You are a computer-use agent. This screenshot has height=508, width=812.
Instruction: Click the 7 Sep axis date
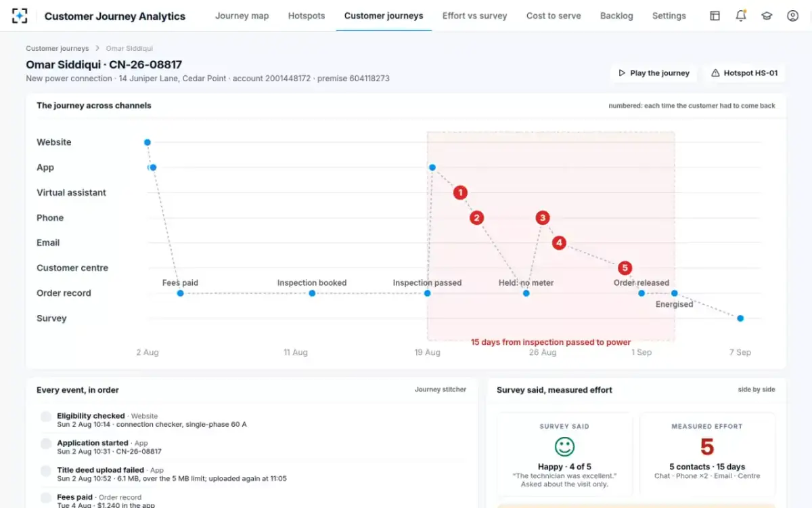(x=740, y=352)
